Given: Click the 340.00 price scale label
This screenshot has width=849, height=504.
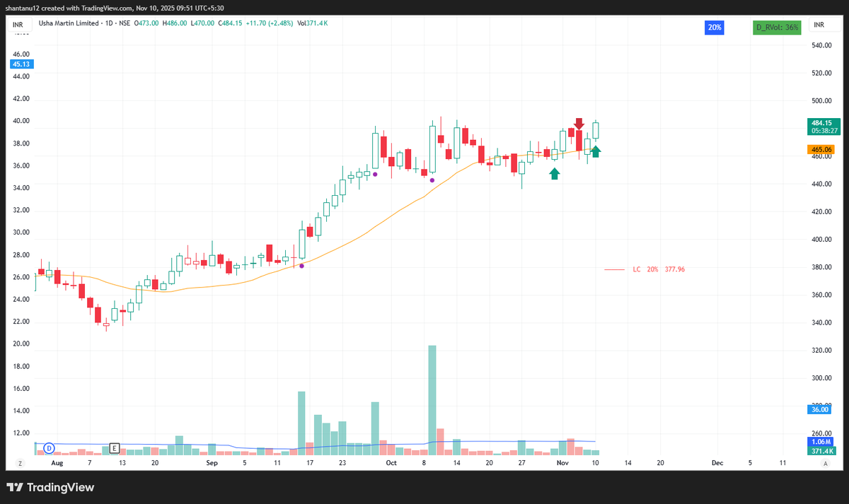Looking at the screenshot, I should tap(821, 322).
